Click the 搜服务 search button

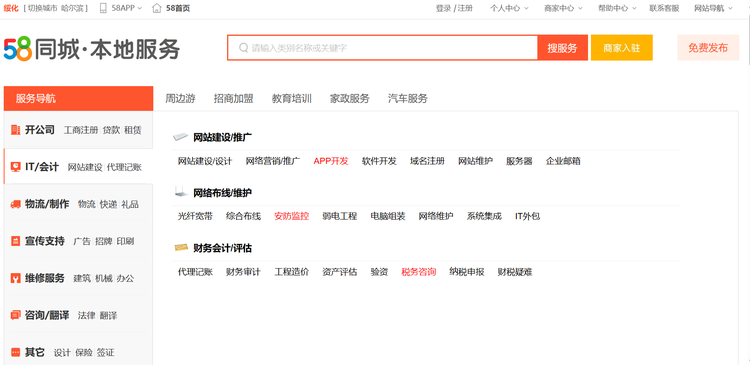562,48
